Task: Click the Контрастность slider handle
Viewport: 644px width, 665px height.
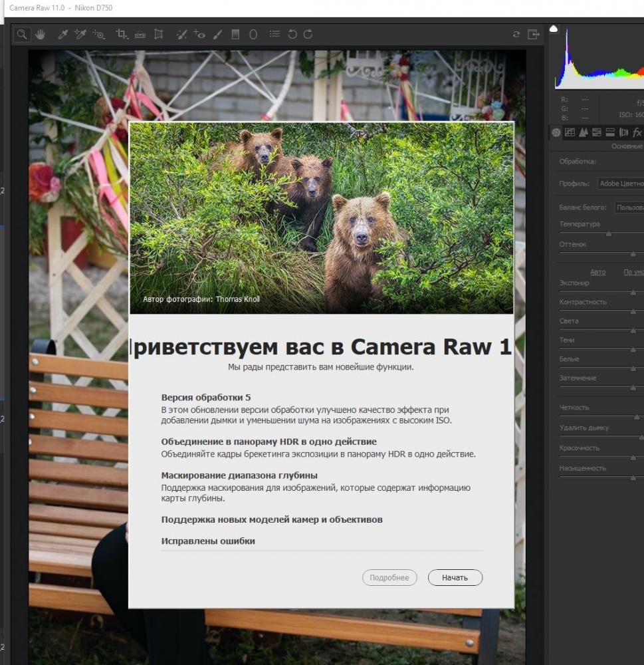Action: 633,312
